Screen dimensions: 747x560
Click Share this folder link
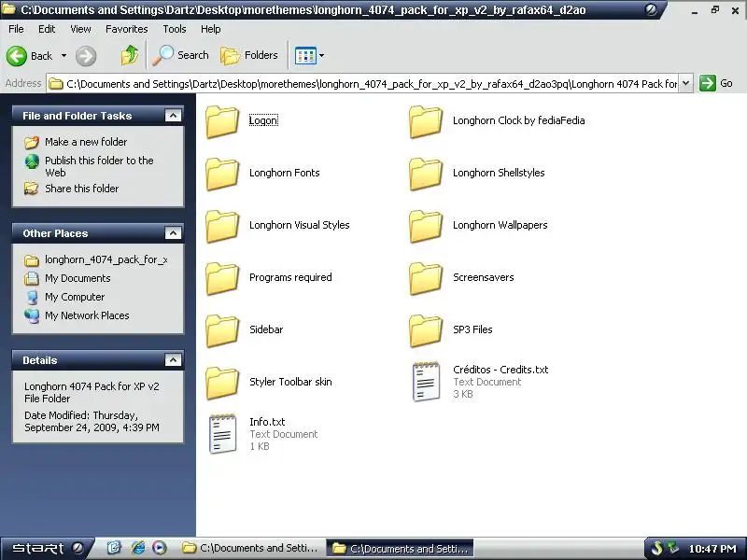(81, 189)
